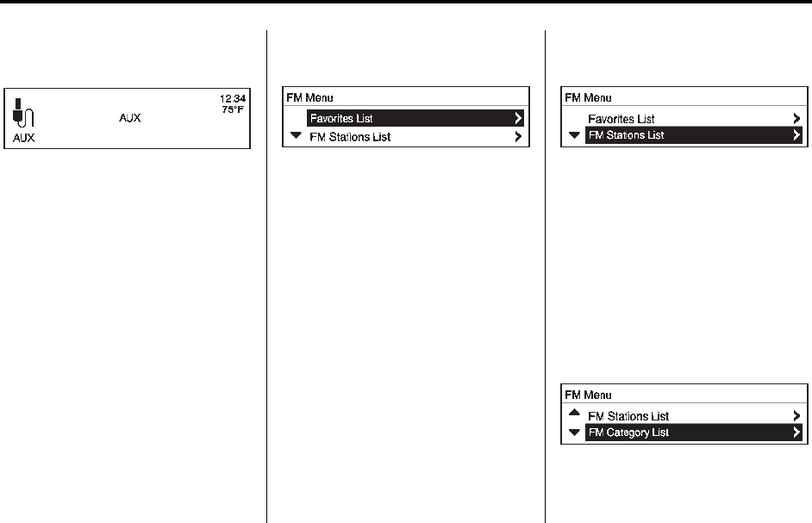
Task: Click down arrow in bottom FM Menu
Action: pos(574,433)
